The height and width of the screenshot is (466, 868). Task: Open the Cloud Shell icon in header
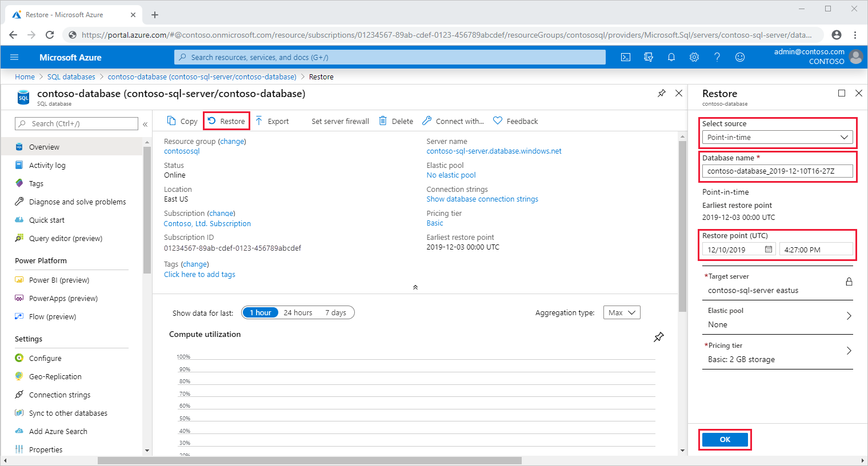pos(626,57)
